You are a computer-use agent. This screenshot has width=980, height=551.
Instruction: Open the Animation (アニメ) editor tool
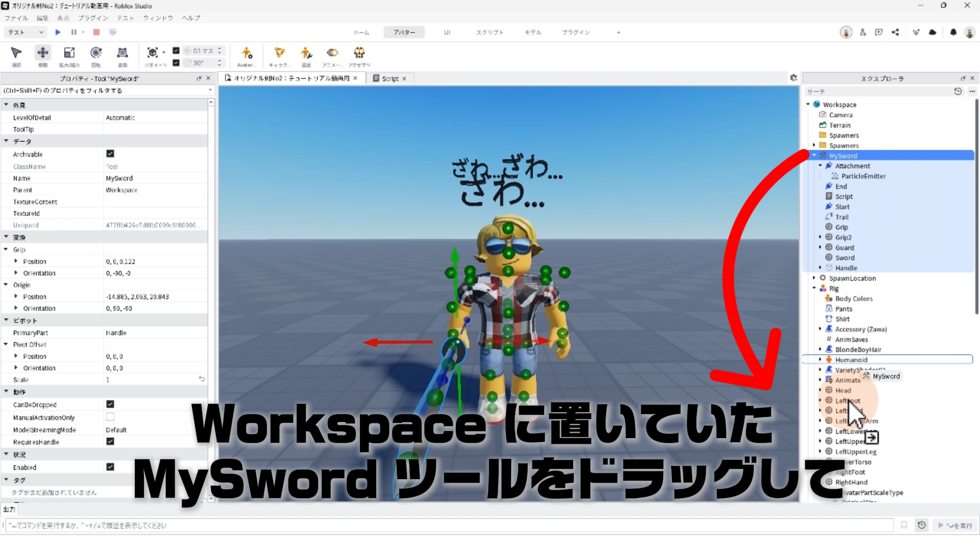(x=332, y=53)
